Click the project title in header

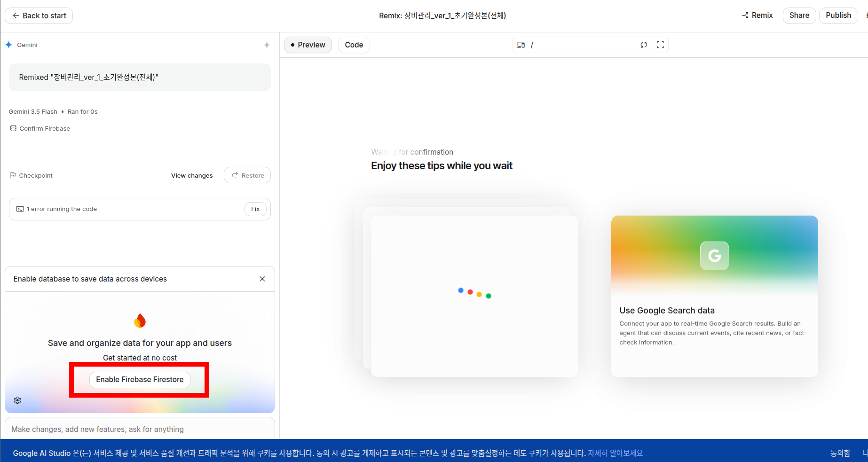(442, 16)
